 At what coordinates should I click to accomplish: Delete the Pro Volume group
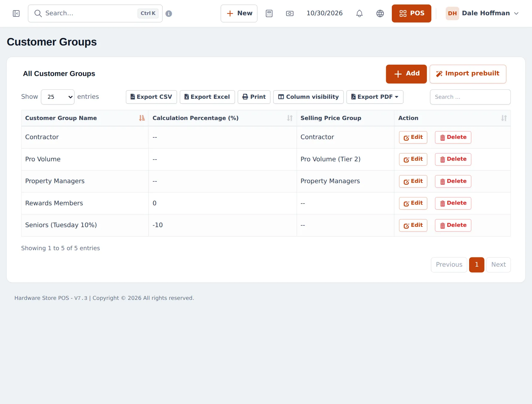click(x=453, y=159)
